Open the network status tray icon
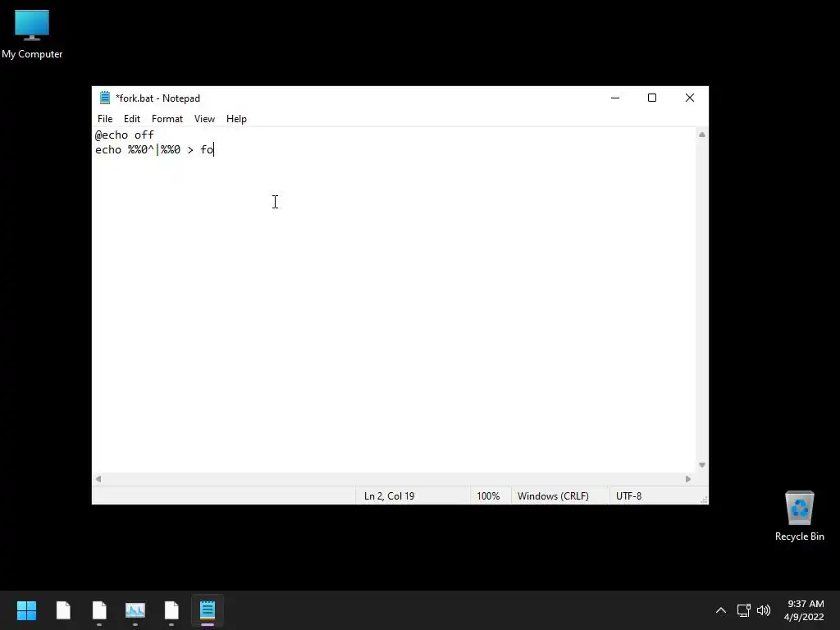 743,610
